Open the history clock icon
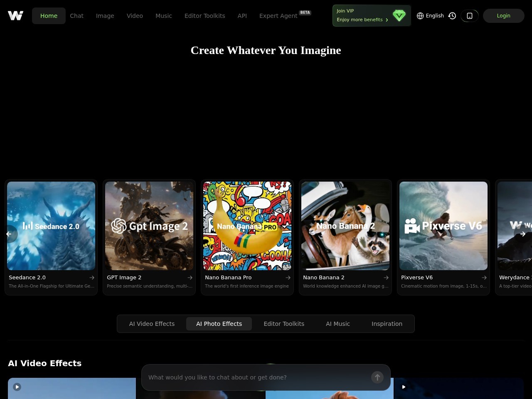 click(x=452, y=16)
